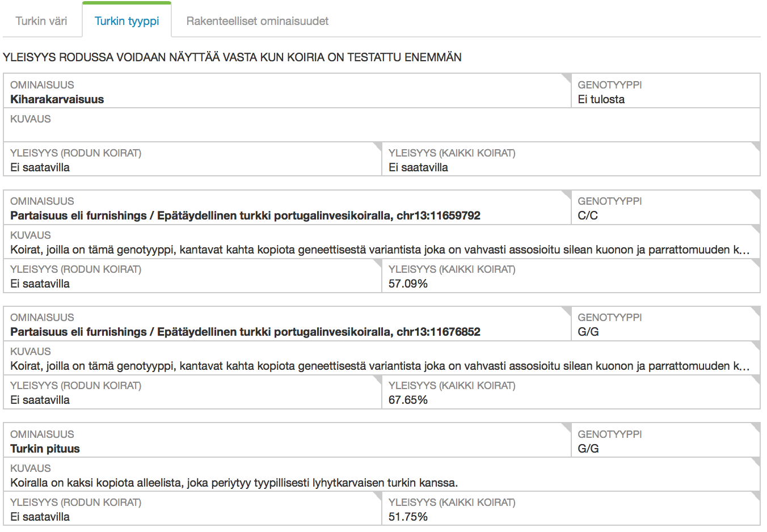Select the Turkin tyyppi tab
The image size is (767, 532).
pyautogui.click(x=127, y=21)
